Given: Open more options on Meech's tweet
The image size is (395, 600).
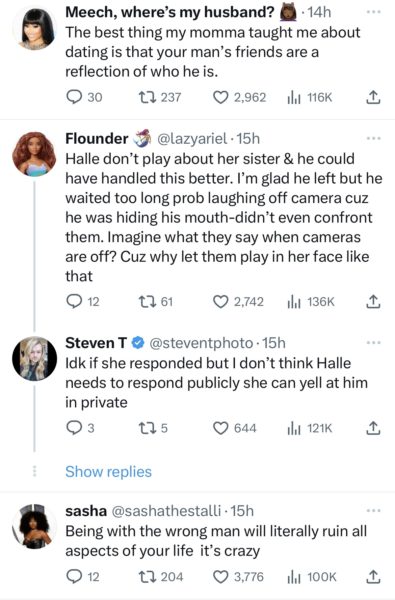Looking at the screenshot, I should click(374, 12).
